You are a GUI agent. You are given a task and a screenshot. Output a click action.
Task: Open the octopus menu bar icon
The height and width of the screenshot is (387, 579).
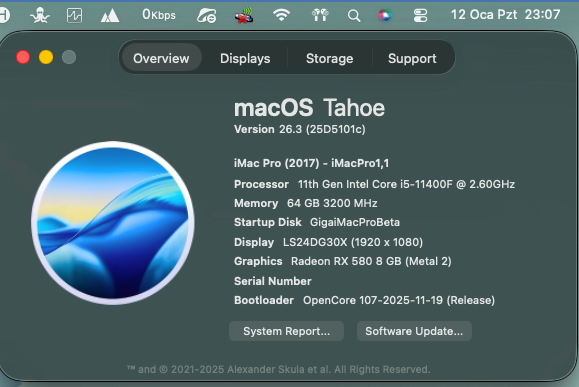click(x=40, y=16)
